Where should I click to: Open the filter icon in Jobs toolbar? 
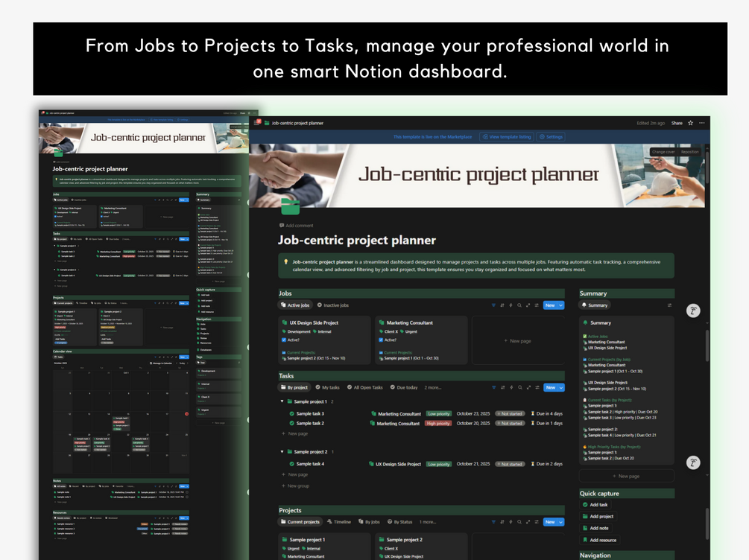[493, 305]
